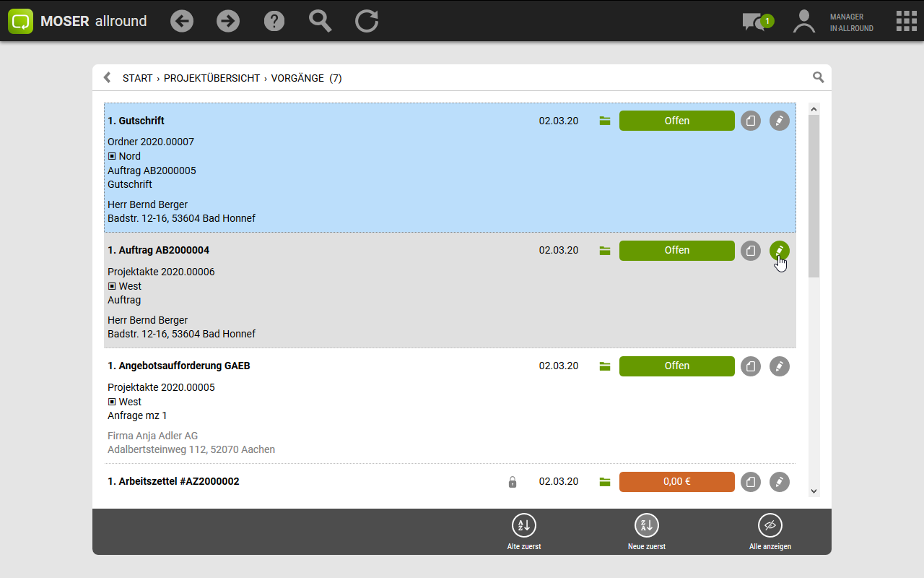Click Offen status of Gutschrift
This screenshot has width=924, height=578.
point(676,121)
